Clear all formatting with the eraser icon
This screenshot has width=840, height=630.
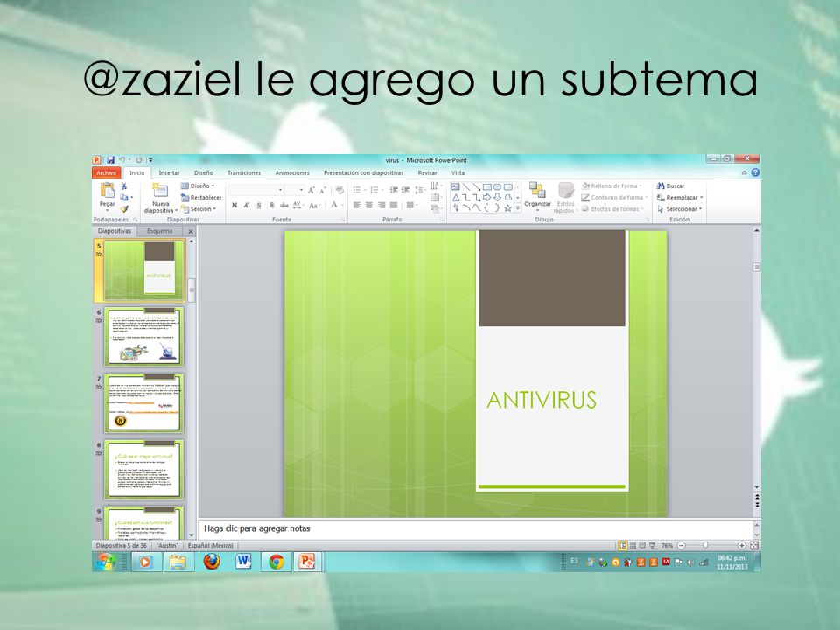[x=339, y=190]
